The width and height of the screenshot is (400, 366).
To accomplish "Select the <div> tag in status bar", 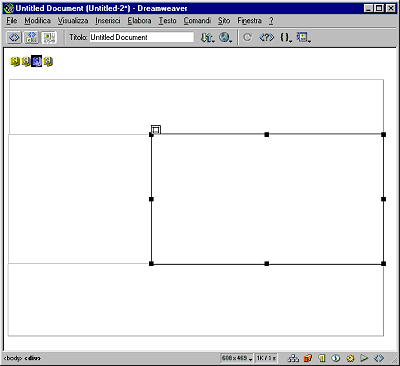I will (32, 358).
